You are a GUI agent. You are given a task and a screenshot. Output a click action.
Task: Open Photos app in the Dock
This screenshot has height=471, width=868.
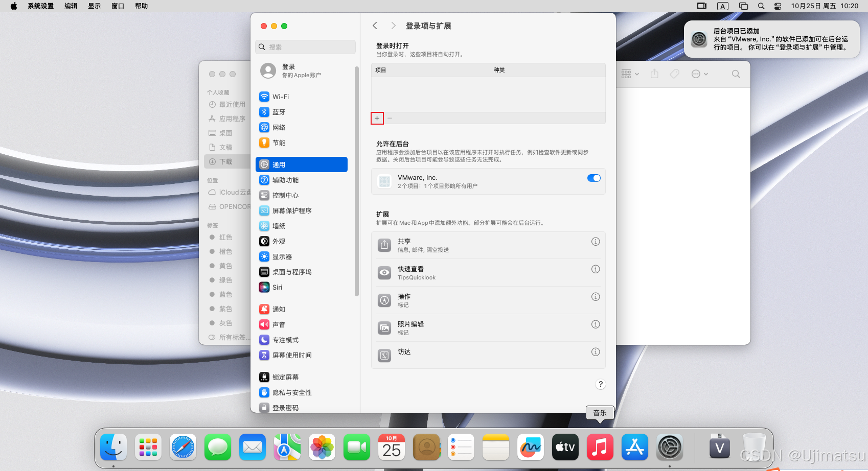tap(322, 448)
